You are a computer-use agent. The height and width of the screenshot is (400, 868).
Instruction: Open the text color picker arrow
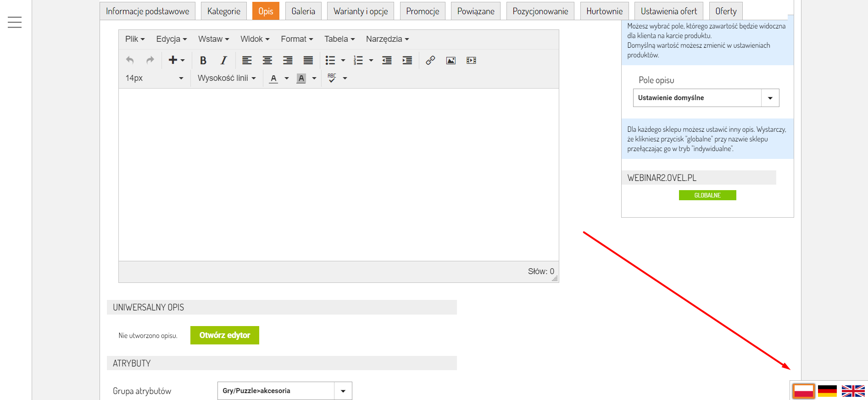point(287,79)
